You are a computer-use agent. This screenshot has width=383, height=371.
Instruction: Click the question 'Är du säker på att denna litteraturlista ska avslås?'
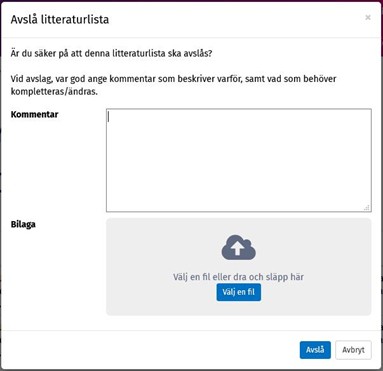click(111, 53)
